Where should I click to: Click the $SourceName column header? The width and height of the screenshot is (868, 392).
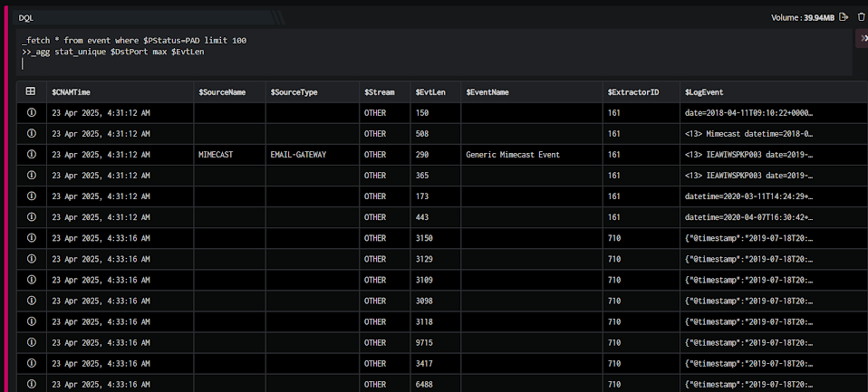point(222,92)
